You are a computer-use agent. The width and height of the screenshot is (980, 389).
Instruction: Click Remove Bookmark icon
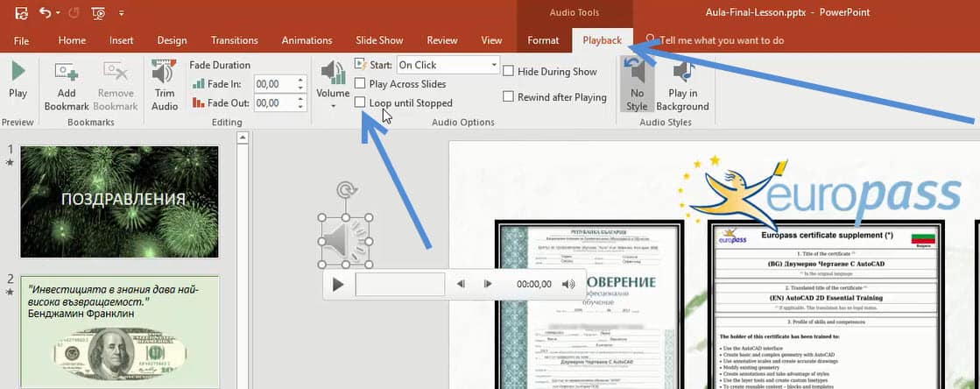pos(116,87)
